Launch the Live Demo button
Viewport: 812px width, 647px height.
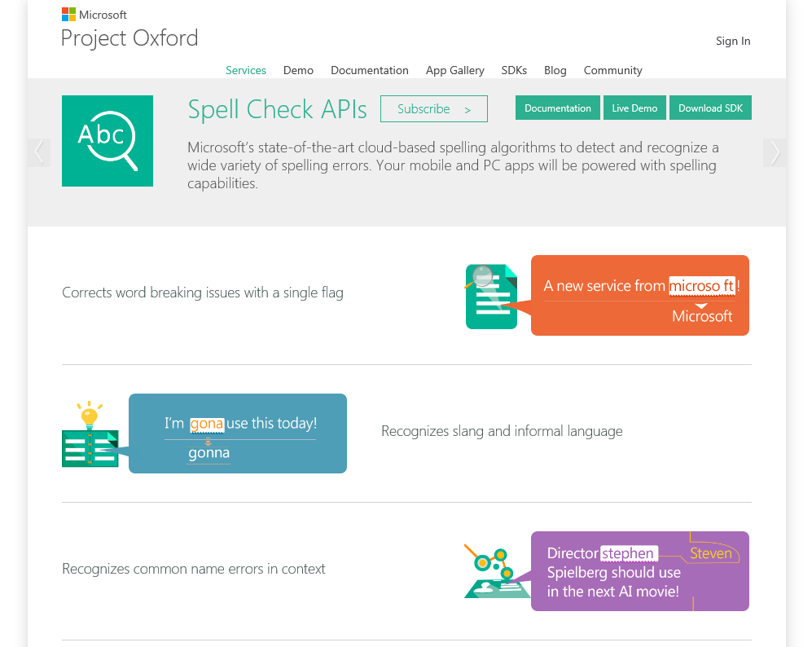pyautogui.click(x=634, y=108)
